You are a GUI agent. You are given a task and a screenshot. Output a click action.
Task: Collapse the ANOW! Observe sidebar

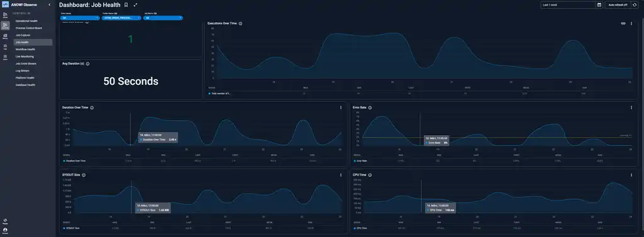49,5
